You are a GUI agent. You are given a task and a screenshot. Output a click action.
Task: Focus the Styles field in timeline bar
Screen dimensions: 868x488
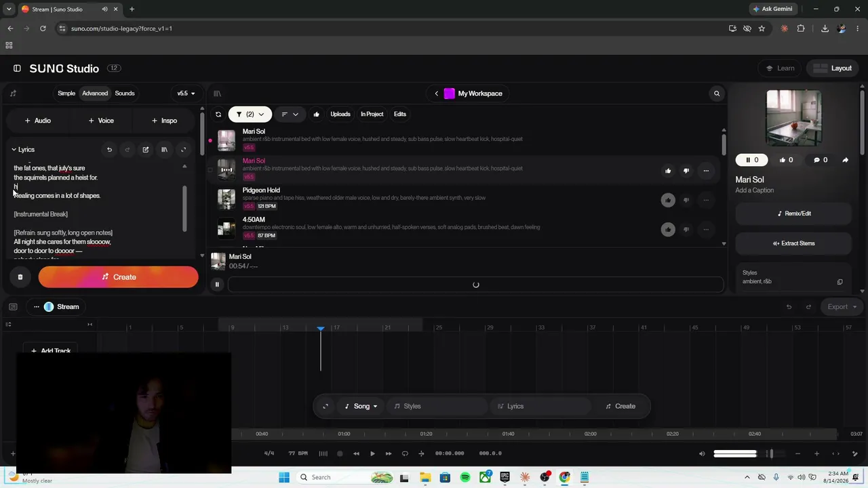(x=436, y=407)
